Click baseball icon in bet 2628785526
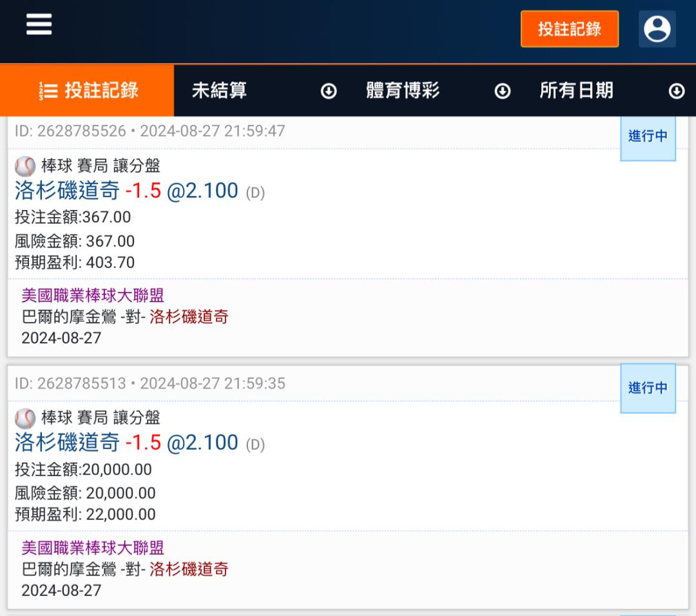 (25, 166)
